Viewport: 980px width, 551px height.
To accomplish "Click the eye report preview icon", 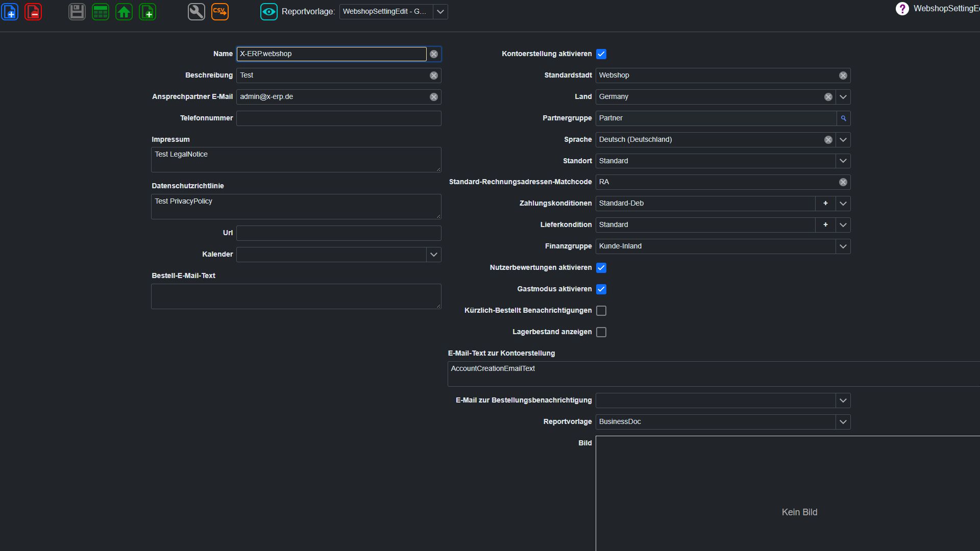I will pyautogui.click(x=269, y=11).
